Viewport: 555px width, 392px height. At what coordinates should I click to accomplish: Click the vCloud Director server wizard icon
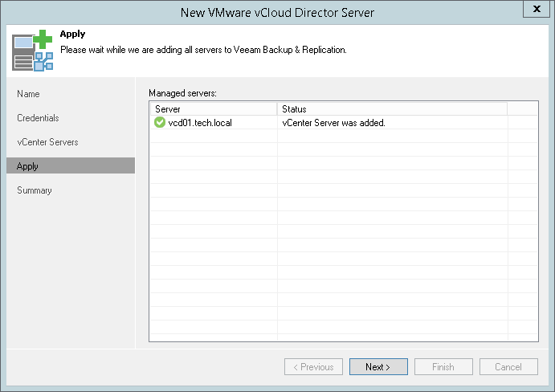[x=31, y=51]
